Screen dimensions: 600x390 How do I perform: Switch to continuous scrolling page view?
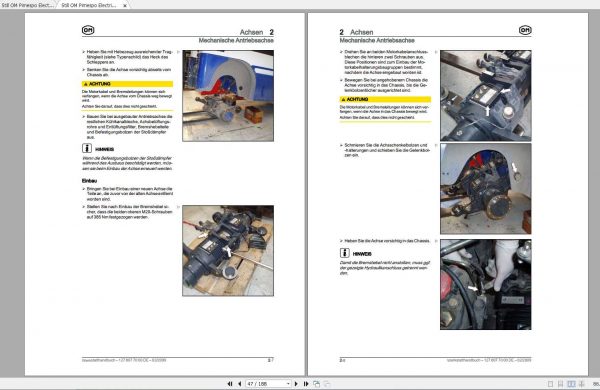point(560,383)
